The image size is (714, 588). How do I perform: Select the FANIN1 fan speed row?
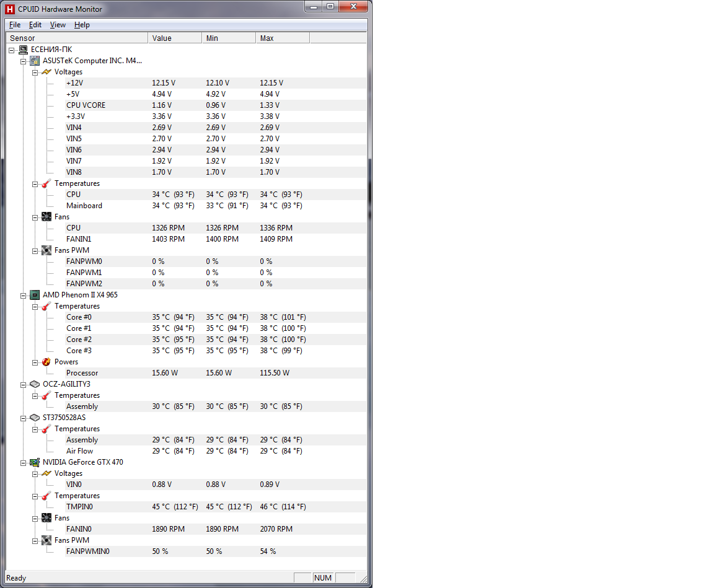tap(216, 239)
